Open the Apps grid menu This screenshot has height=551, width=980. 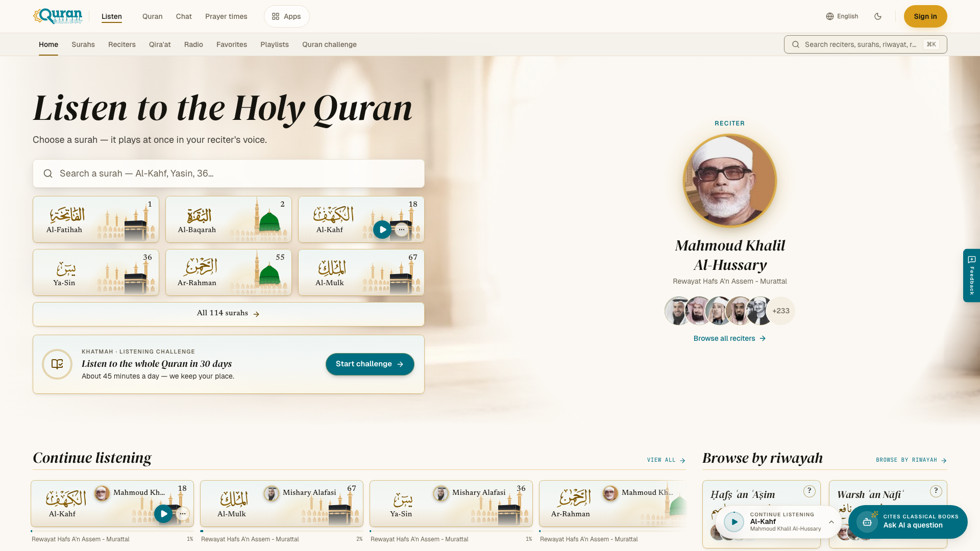click(286, 16)
